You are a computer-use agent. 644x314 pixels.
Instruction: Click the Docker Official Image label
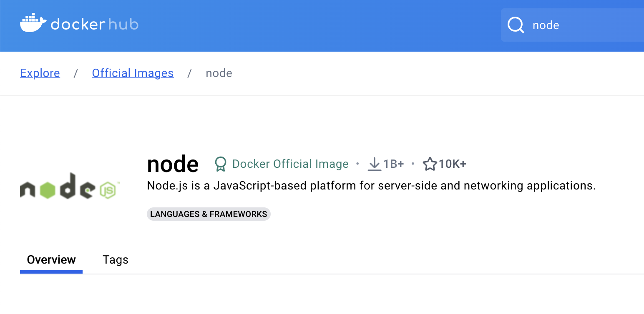coord(290,164)
